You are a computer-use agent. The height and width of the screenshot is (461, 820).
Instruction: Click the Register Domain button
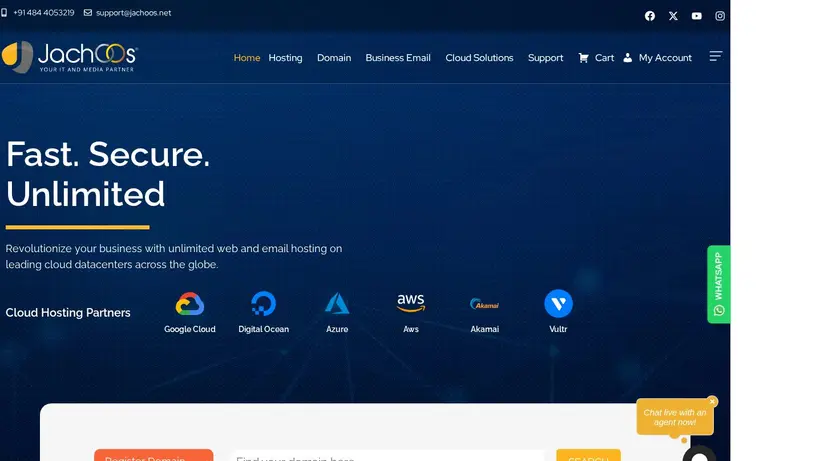click(153, 455)
